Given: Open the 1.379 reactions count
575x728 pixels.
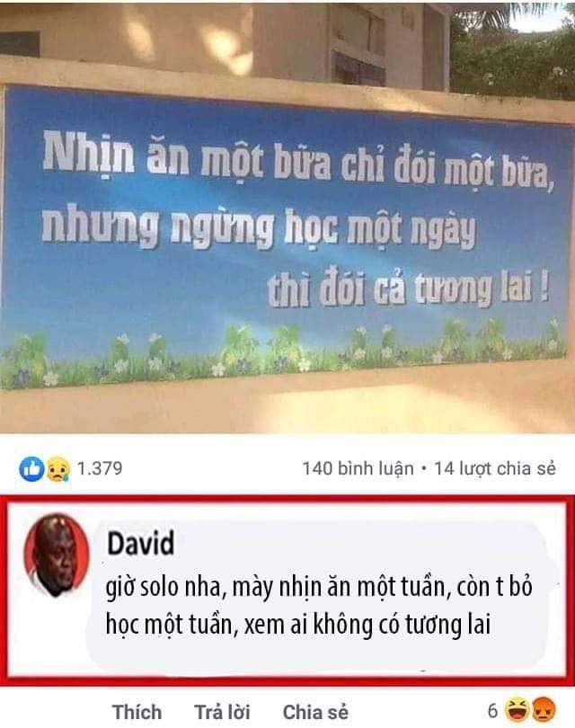Looking at the screenshot, I should [100, 468].
